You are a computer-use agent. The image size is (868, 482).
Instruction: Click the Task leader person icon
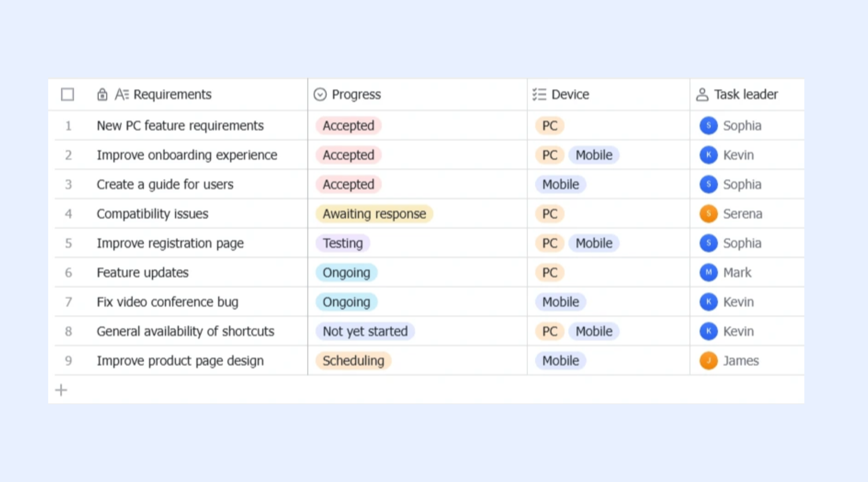coord(702,94)
